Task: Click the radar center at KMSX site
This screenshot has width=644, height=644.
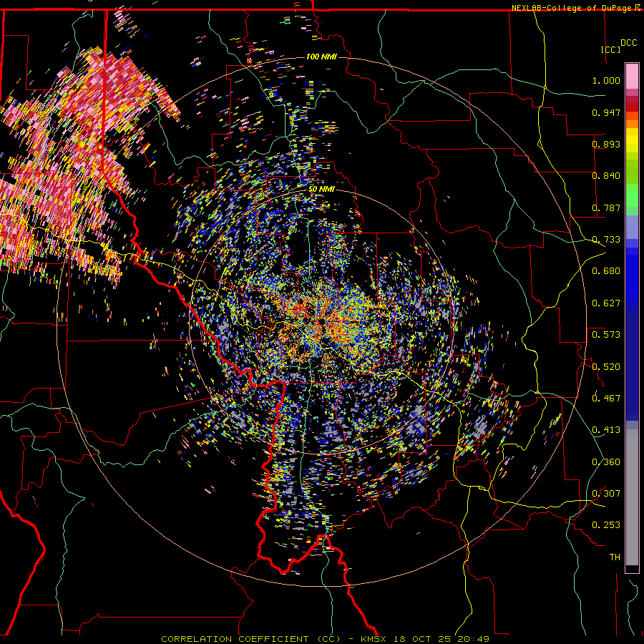Action: tap(321, 321)
